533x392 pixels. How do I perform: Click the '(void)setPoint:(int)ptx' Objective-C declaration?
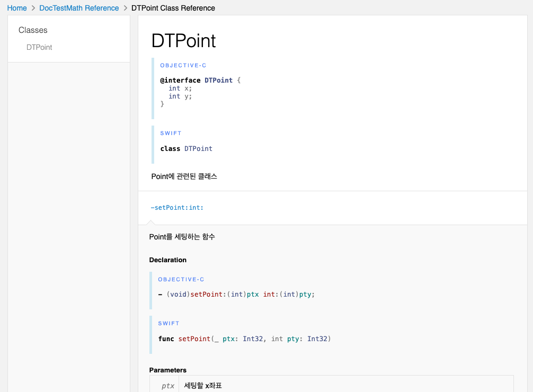pyautogui.click(x=237, y=295)
